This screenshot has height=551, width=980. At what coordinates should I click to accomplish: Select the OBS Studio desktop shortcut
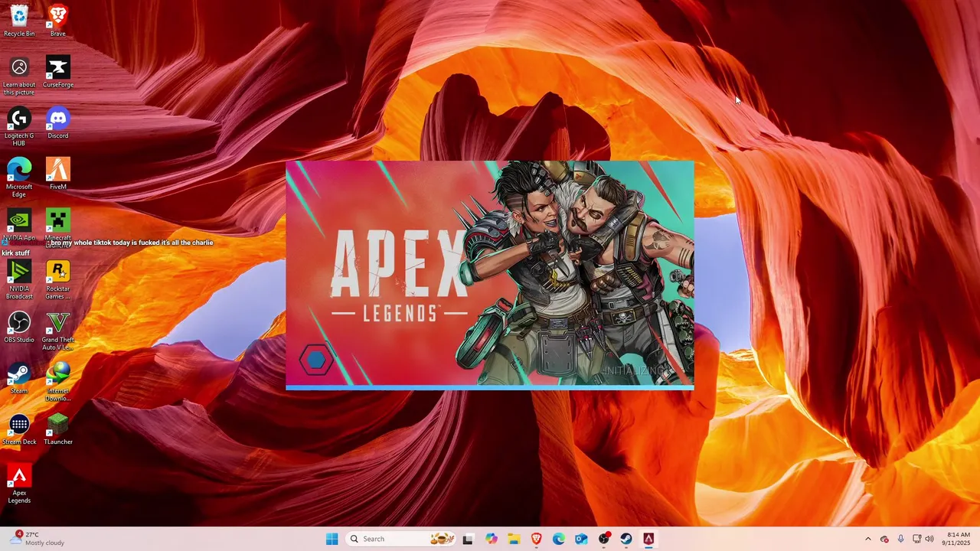click(x=19, y=327)
